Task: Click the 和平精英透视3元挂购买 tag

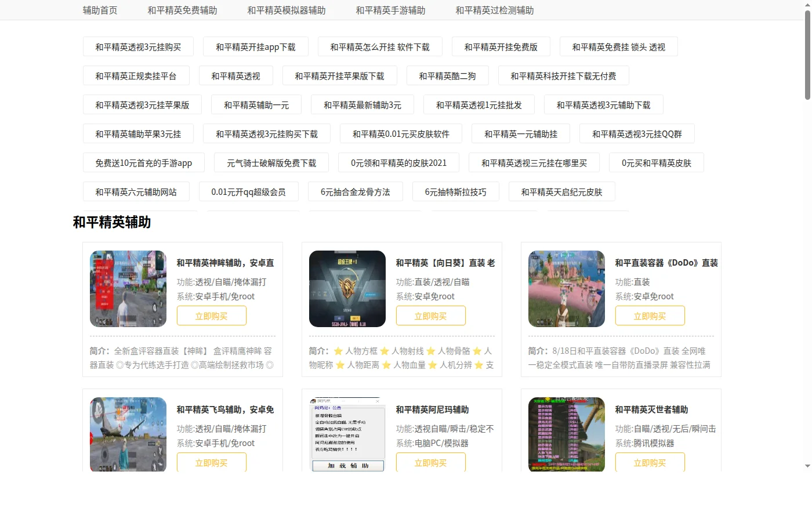Action: coord(138,47)
